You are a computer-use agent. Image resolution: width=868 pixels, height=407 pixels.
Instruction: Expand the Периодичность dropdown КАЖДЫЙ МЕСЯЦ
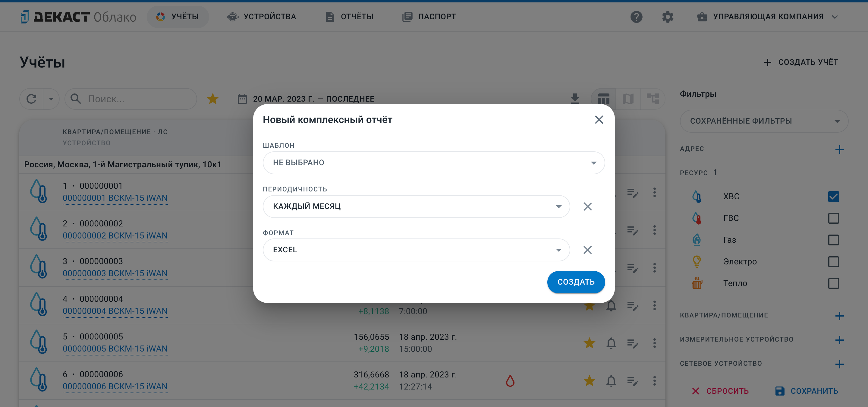[x=416, y=206]
